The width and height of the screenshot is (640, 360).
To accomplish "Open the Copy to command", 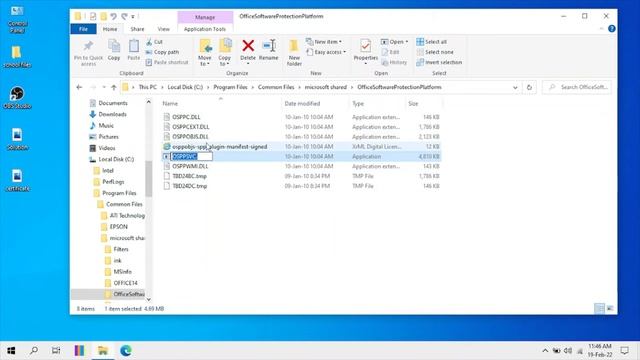I will (224, 53).
